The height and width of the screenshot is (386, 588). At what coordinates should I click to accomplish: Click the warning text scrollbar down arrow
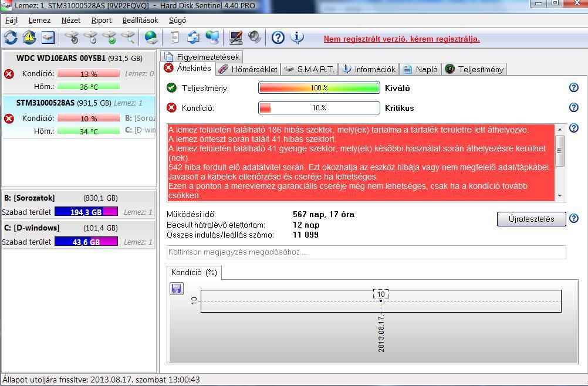click(560, 195)
